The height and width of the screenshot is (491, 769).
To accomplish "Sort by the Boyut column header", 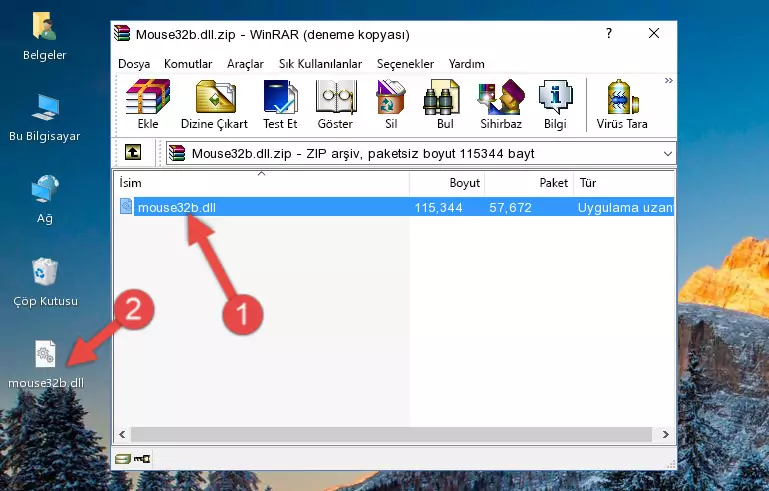I will pyautogui.click(x=447, y=183).
